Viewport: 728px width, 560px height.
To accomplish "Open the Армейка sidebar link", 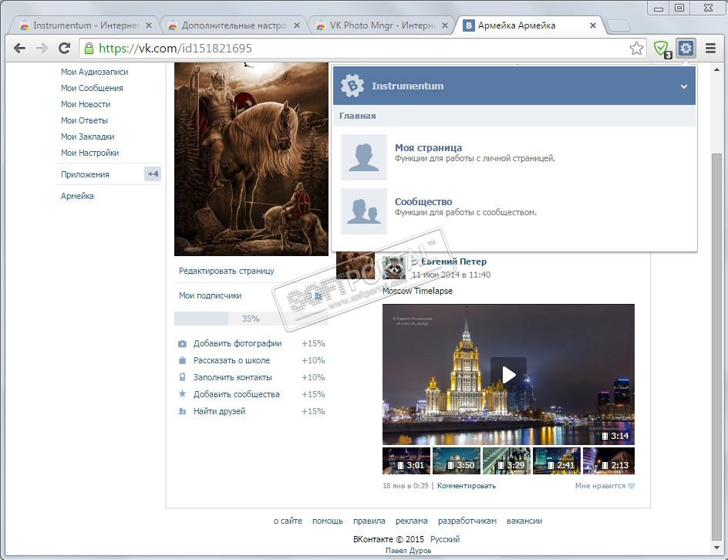I will click(x=77, y=196).
